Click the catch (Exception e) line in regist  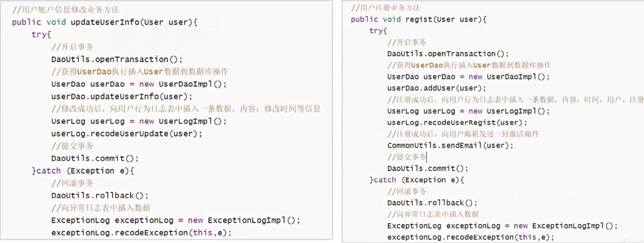pyautogui.click(x=417, y=180)
